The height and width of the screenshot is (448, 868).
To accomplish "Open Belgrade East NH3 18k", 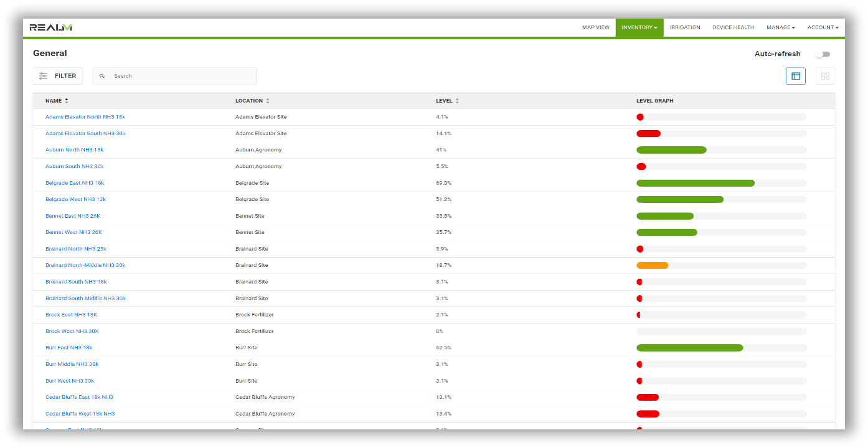I will (x=75, y=183).
